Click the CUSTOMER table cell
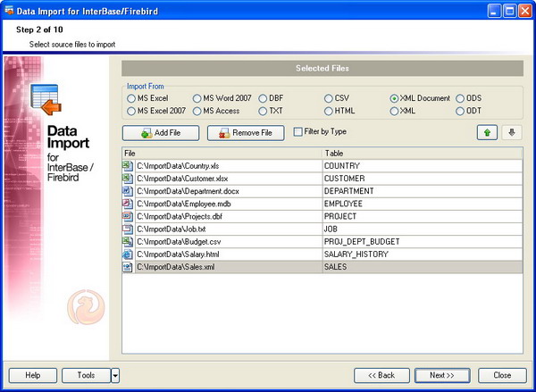Screen dimensions: 536x392 423,179
